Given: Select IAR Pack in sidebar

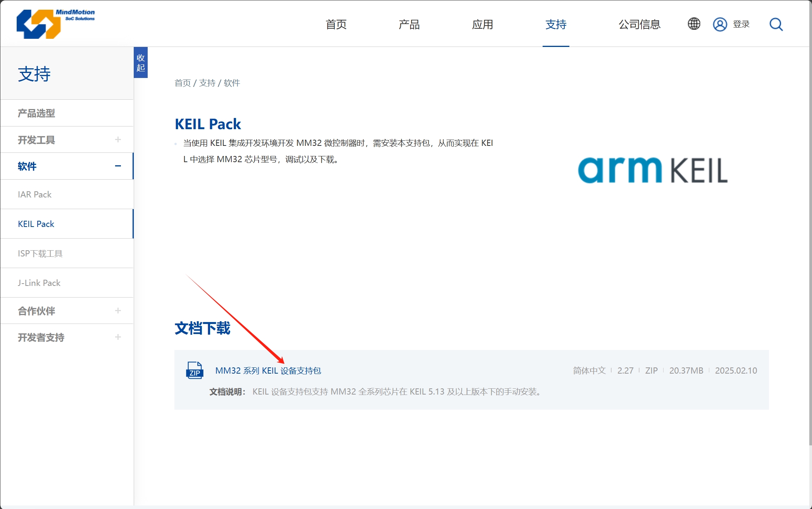Looking at the screenshot, I should (34, 194).
